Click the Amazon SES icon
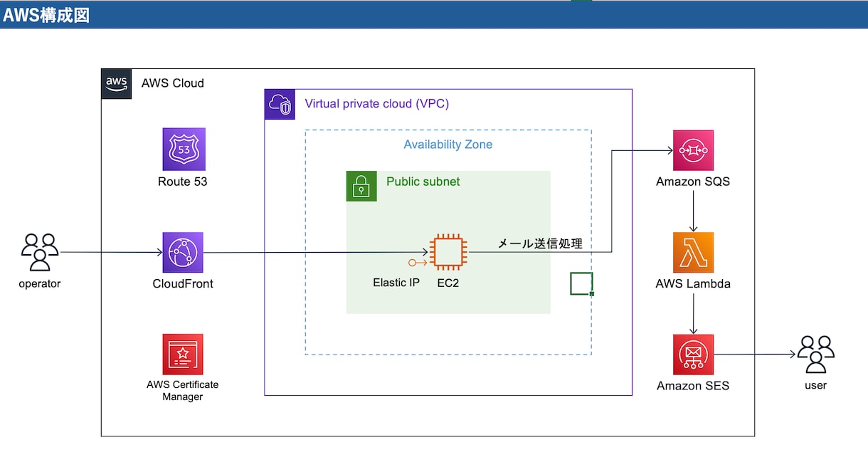 693,355
